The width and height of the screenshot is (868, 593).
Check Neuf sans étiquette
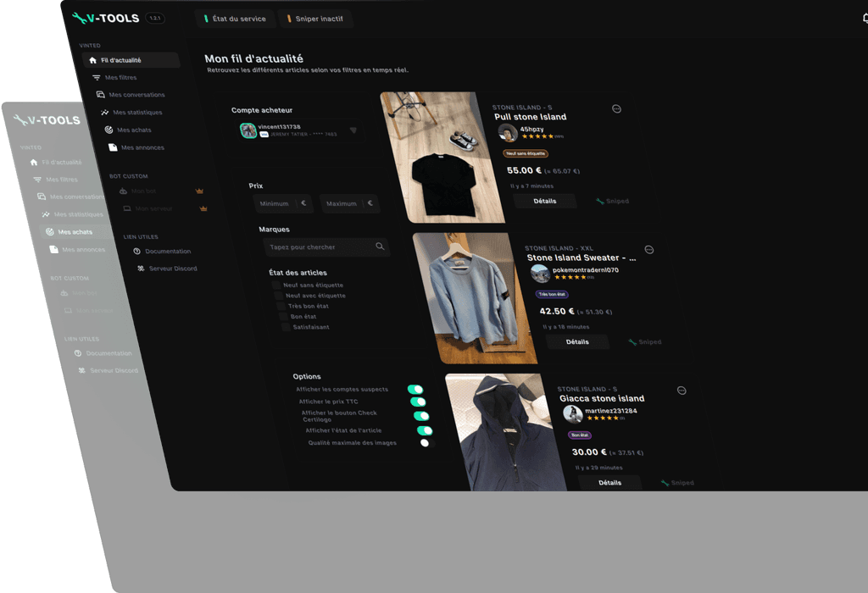tap(275, 285)
